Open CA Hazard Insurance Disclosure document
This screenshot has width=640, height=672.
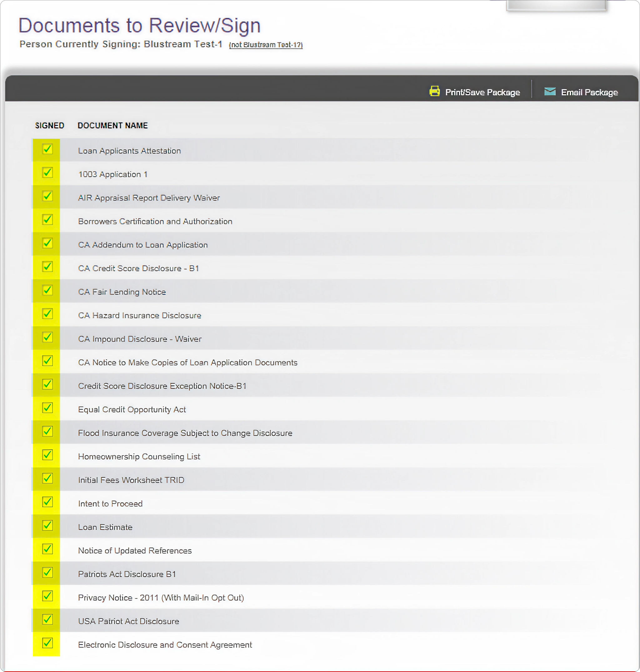click(x=139, y=316)
